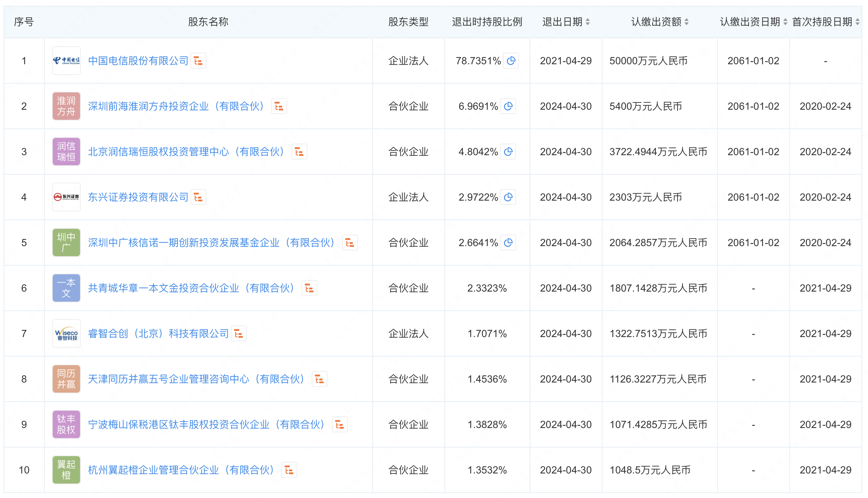This screenshot has width=868, height=498.
Task: Click pie chart icon beside 78.7351%
Action: (511, 61)
